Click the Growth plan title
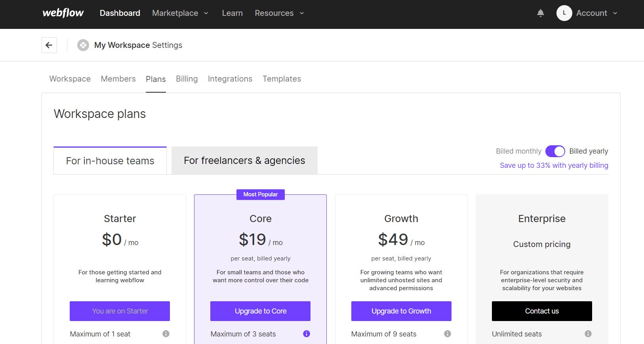Image resolution: width=644 pixels, height=344 pixels. (401, 219)
